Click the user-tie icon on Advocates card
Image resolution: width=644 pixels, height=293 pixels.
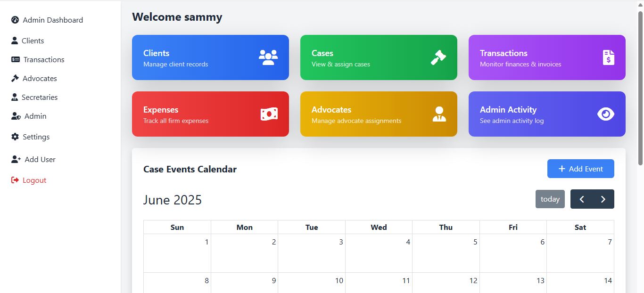pos(439,114)
